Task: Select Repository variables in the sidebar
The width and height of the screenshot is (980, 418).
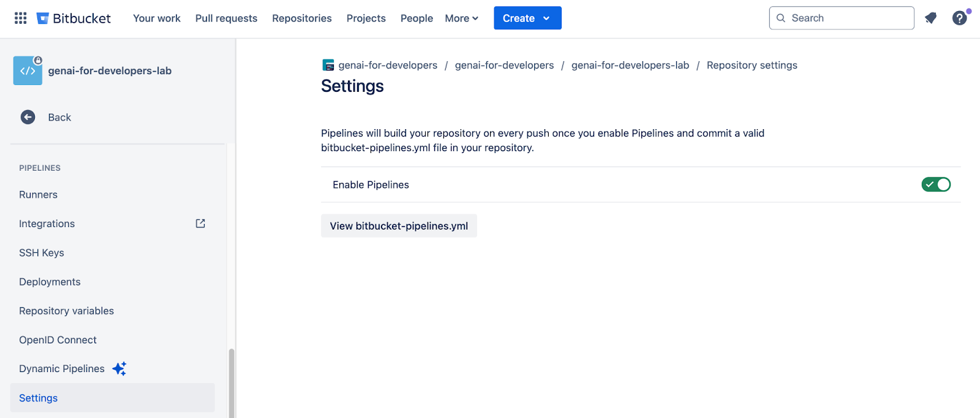Action: [66, 311]
